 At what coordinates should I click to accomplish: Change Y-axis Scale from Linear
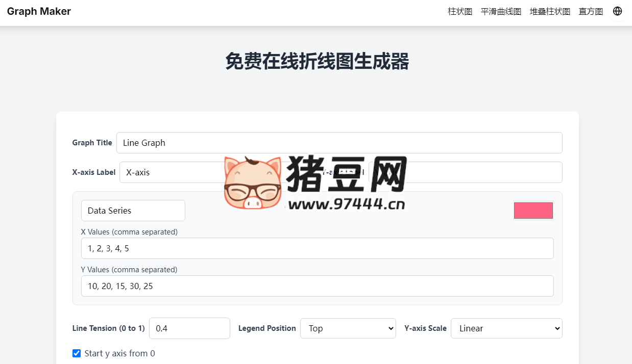pyautogui.click(x=506, y=328)
